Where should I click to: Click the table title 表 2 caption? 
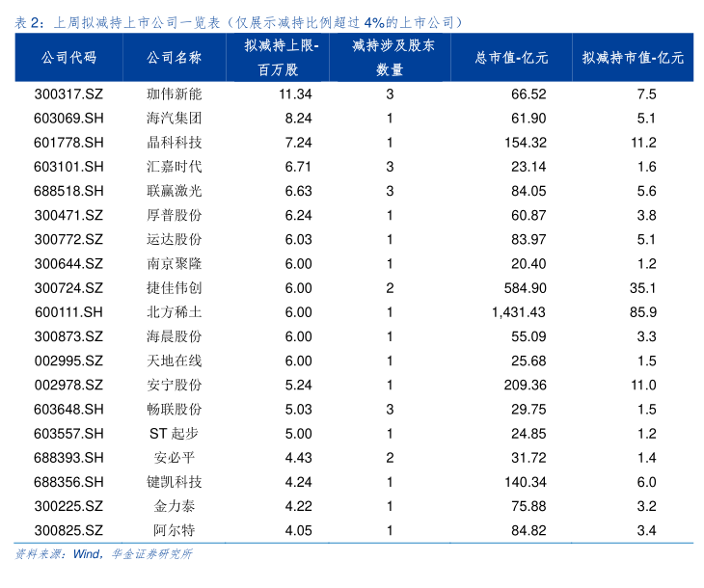[239, 22]
